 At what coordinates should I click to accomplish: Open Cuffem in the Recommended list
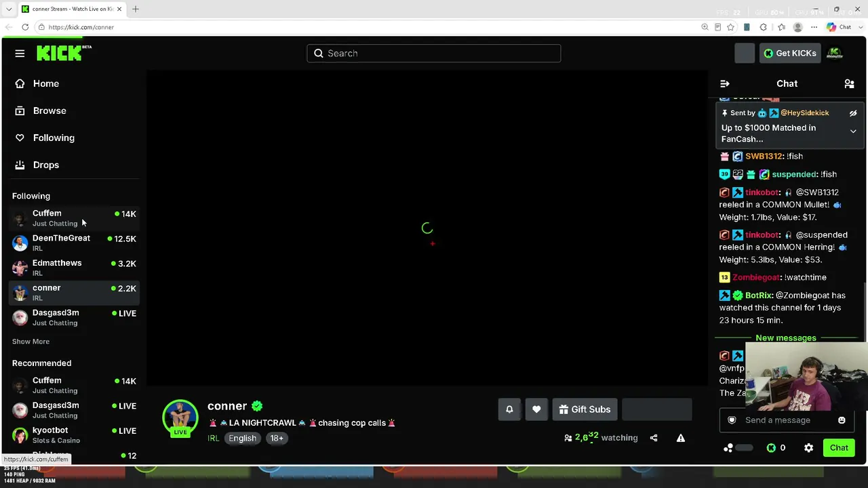click(x=75, y=385)
